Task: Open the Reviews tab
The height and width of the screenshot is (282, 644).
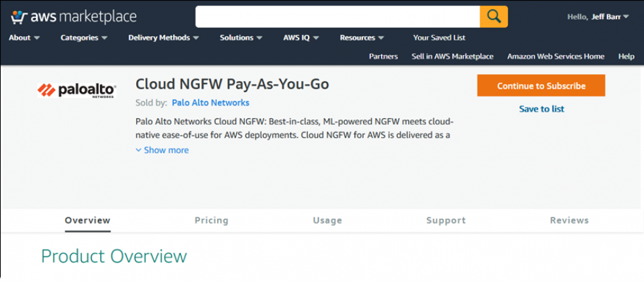Action: [570, 221]
